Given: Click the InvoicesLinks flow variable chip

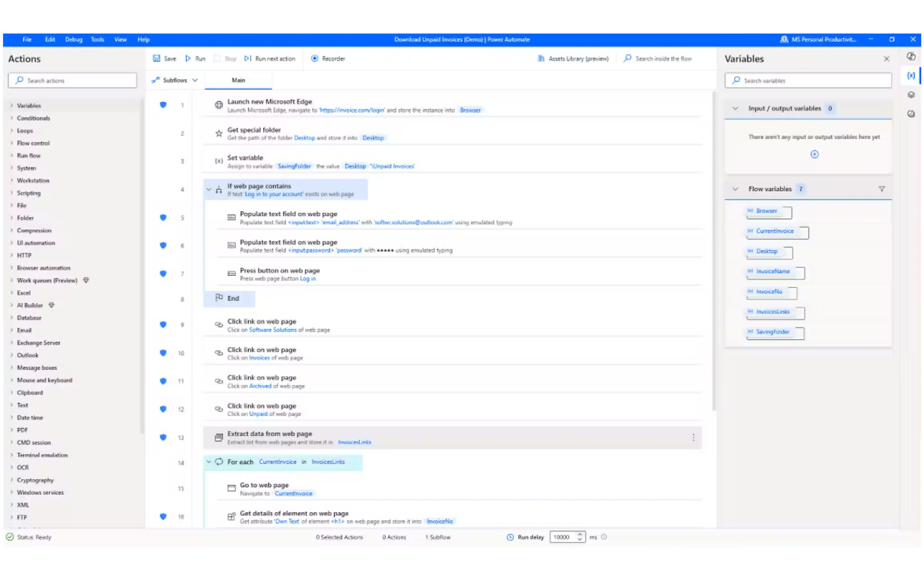Looking at the screenshot, I should (775, 312).
